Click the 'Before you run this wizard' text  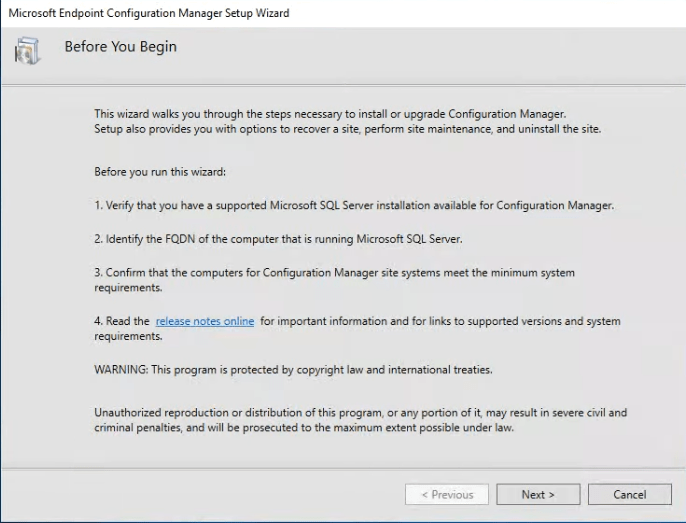tap(160, 171)
